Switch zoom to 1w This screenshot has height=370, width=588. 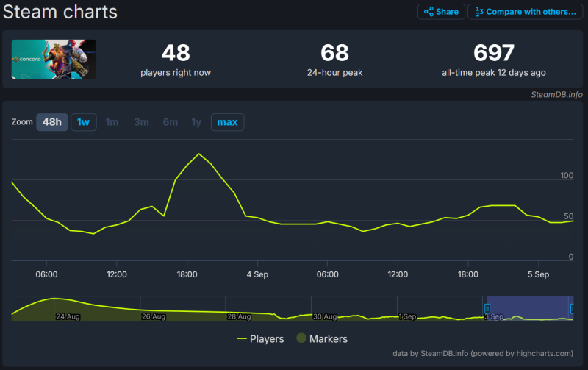(x=83, y=122)
